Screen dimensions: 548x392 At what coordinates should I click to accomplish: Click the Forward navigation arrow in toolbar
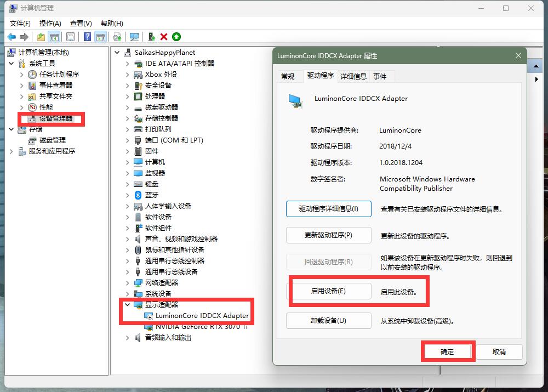click(23, 36)
